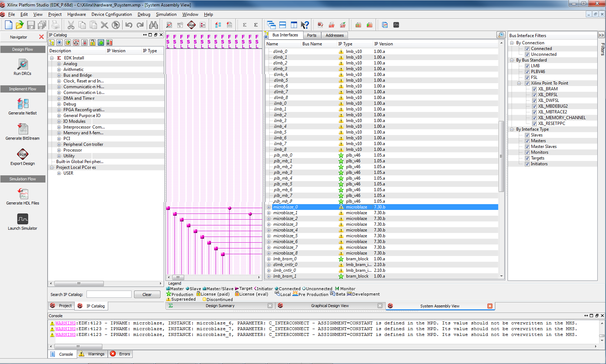Click the first WARNING link in console

pos(65,323)
